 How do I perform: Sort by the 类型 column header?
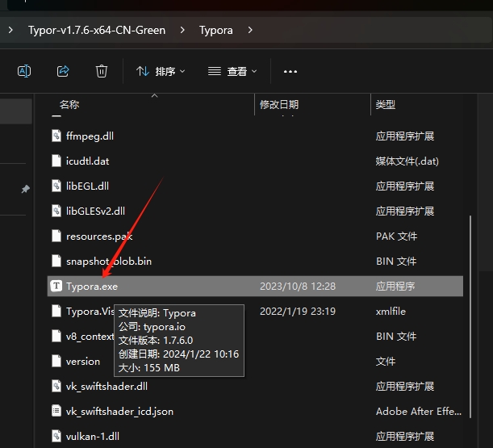(x=386, y=104)
